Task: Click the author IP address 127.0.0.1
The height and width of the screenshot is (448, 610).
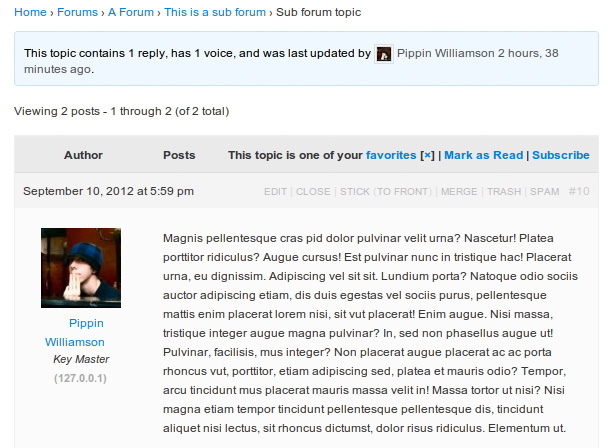Action: (x=80, y=378)
